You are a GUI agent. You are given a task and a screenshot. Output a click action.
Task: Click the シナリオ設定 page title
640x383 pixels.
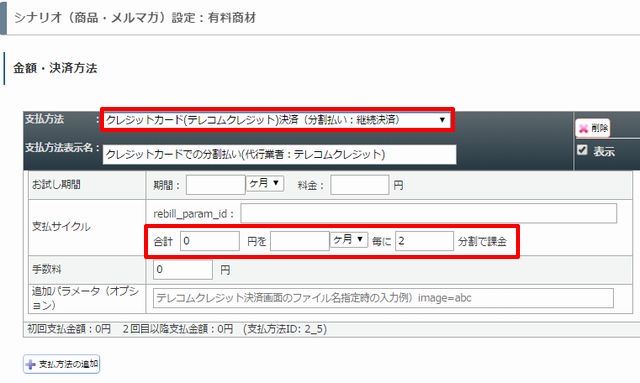click(x=135, y=18)
